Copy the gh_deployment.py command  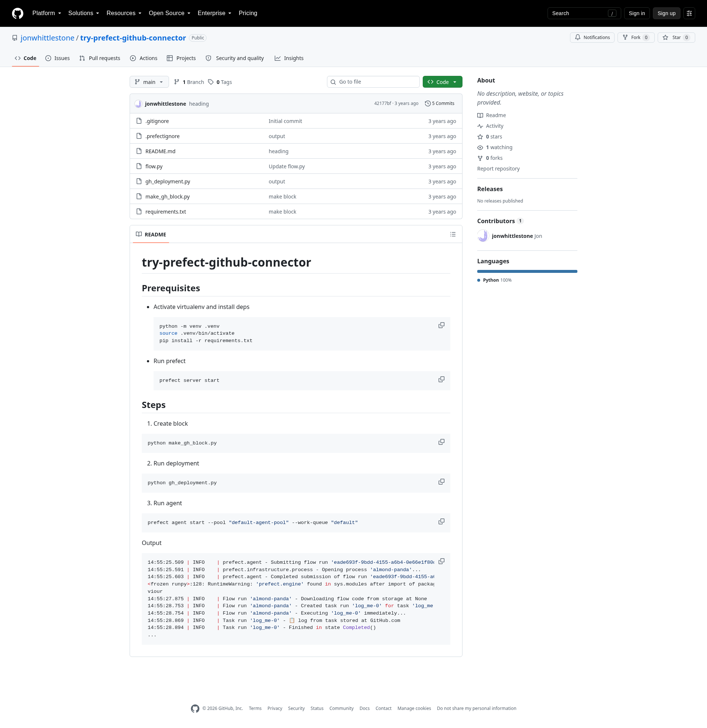442,481
